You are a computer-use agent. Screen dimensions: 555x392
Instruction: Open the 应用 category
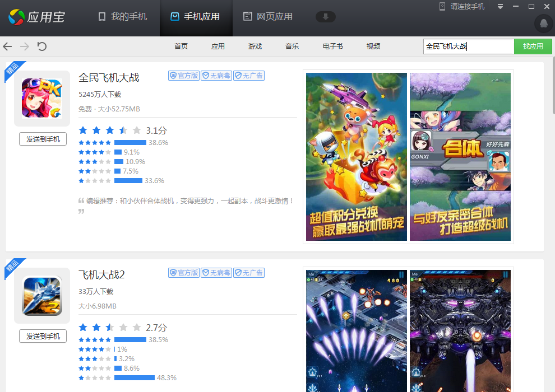coord(218,46)
